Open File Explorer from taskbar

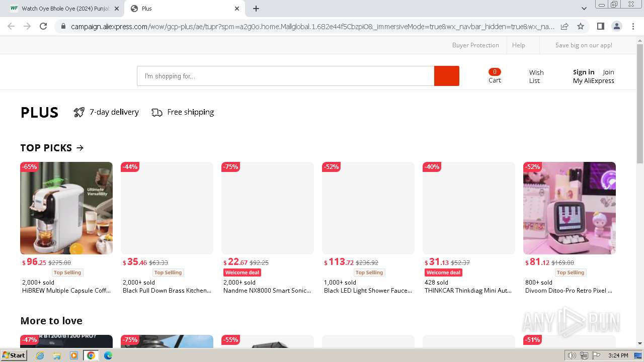pos(57,355)
